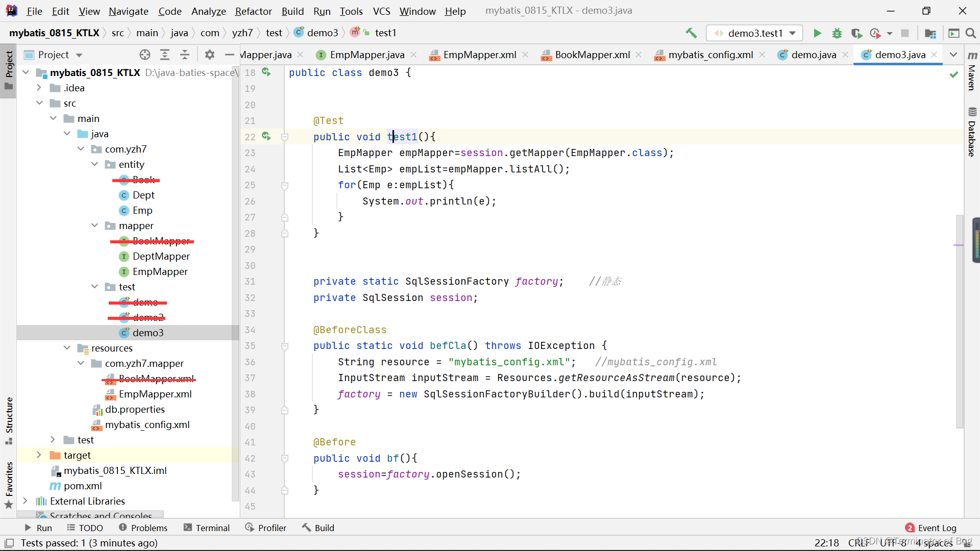Open the run anything terminal-style icon
The width and height of the screenshot is (980, 551).
coord(953,33)
